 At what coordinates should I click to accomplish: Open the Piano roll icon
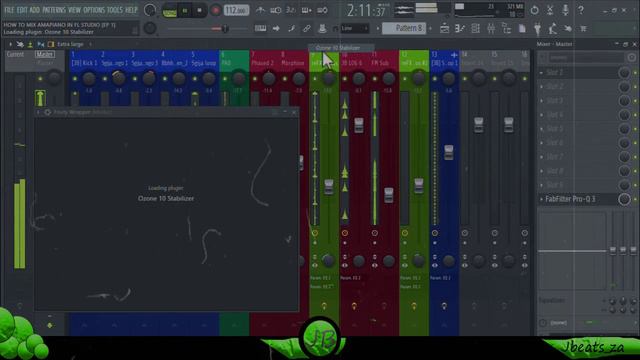click(x=460, y=29)
